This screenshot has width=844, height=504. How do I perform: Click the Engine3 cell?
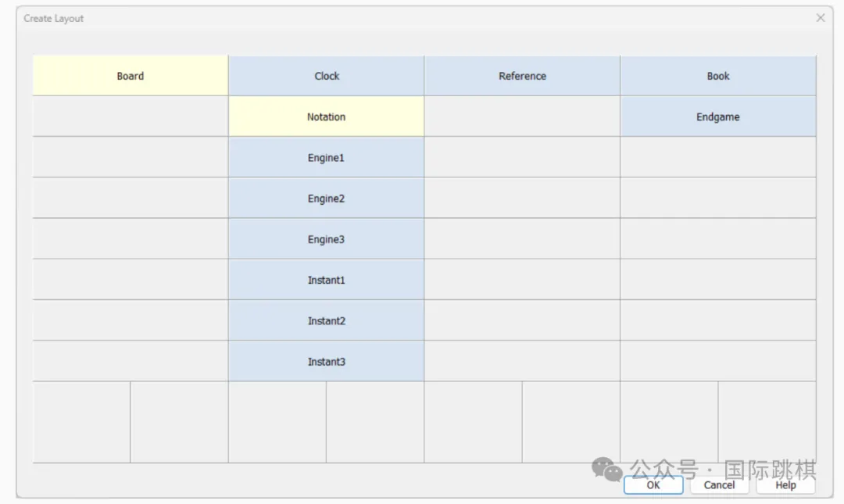pyautogui.click(x=326, y=239)
